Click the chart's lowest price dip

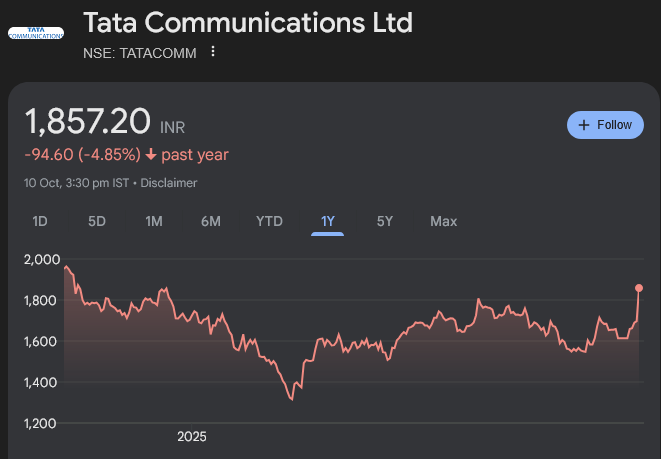[x=291, y=399]
